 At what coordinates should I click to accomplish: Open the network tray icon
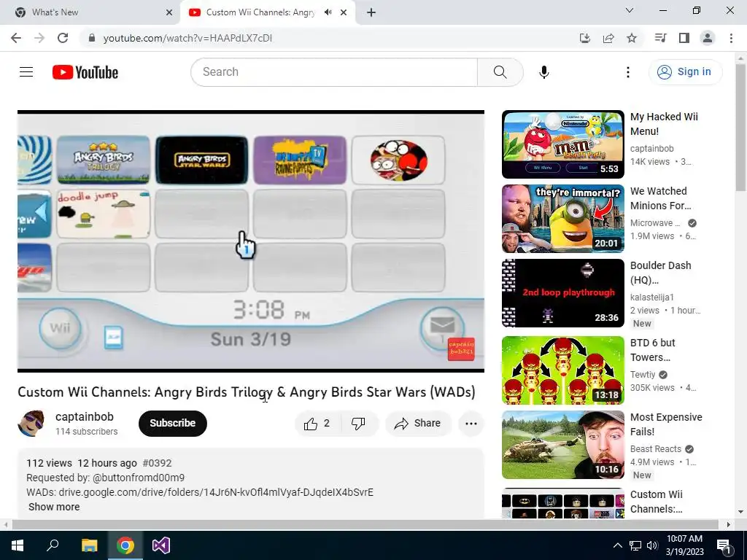[x=635, y=545]
